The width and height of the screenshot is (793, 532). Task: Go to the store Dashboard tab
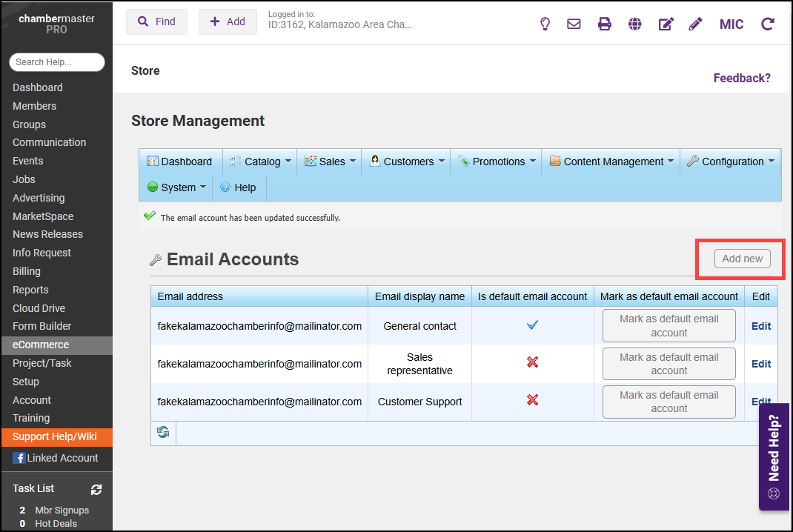click(x=179, y=162)
